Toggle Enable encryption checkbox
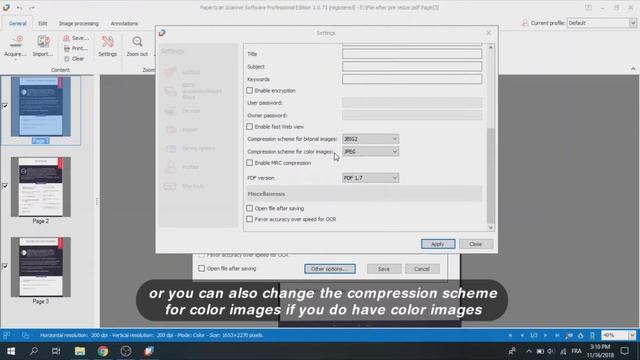Image resolution: width=640 pixels, height=360 pixels. point(249,91)
